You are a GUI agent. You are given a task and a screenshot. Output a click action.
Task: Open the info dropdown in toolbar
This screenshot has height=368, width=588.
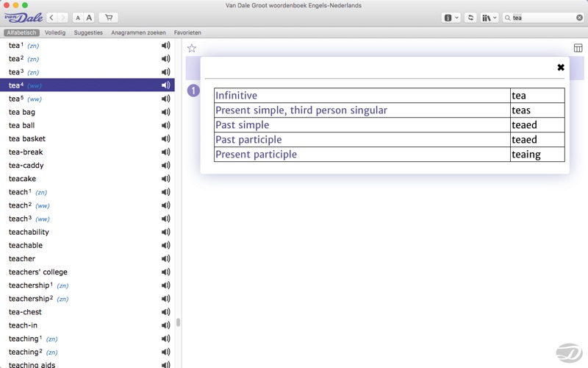click(x=451, y=18)
